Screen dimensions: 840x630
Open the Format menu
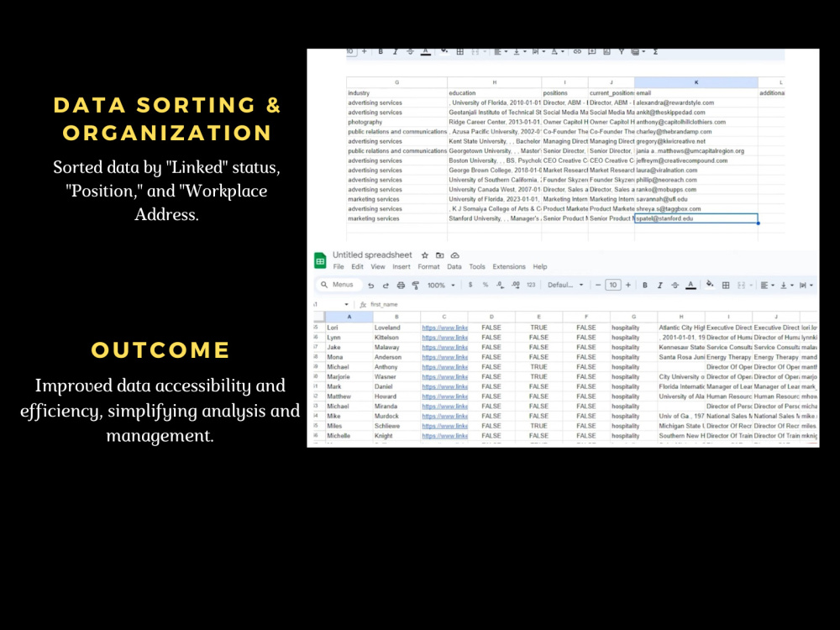click(428, 267)
